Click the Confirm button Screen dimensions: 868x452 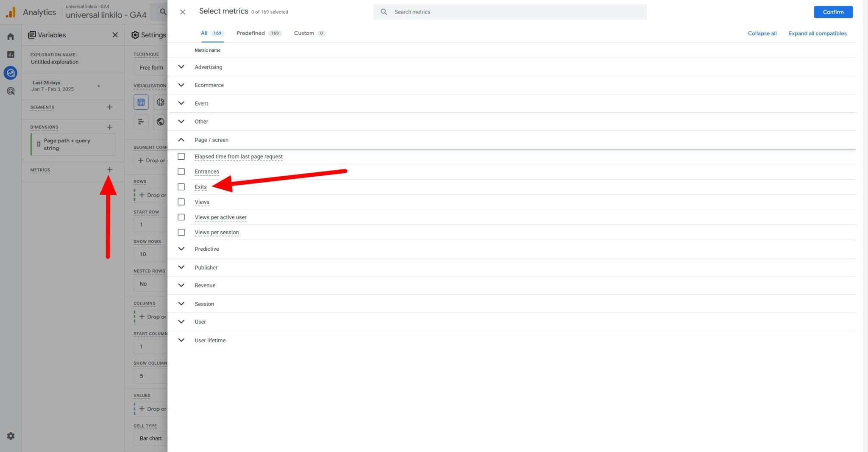tap(832, 12)
